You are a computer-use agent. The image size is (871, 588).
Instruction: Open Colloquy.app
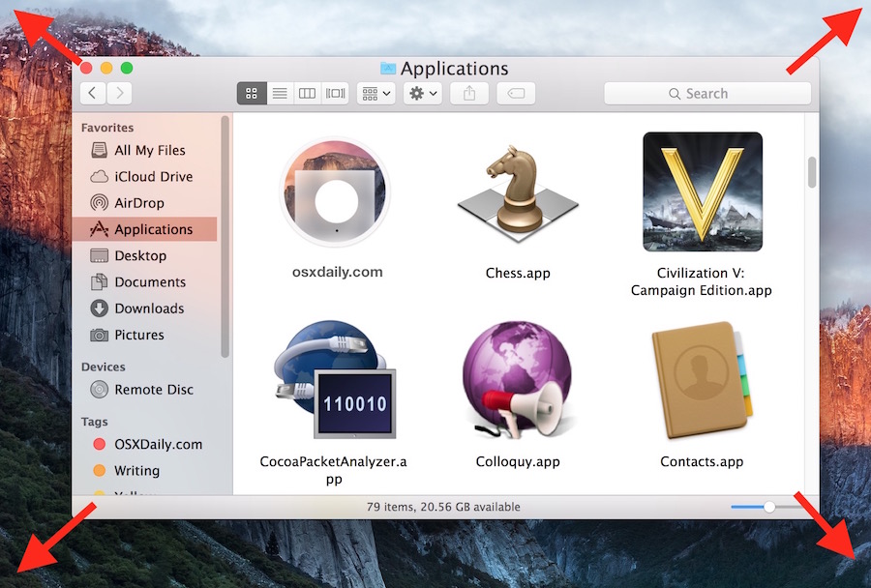tap(518, 380)
